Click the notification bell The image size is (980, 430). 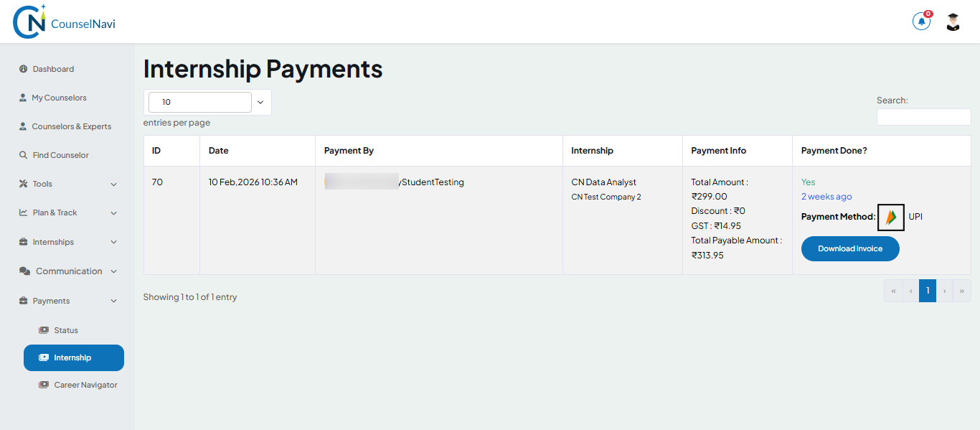(921, 21)
